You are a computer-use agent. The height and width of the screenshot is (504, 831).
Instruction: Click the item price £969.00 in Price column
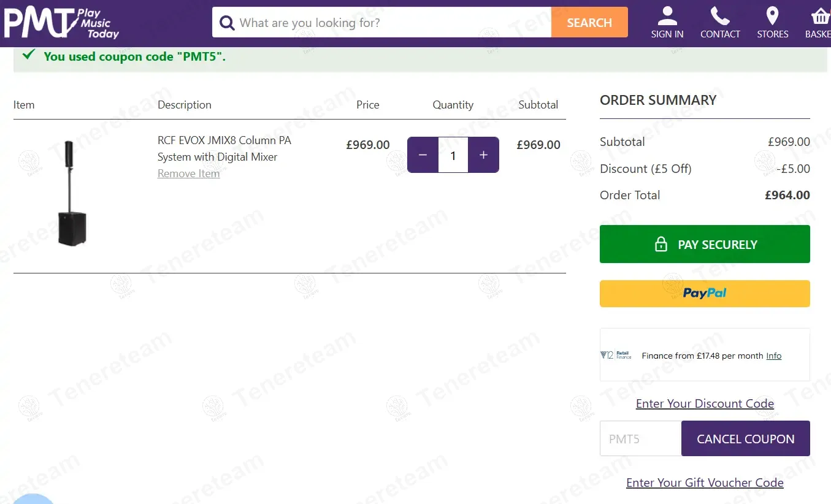click(x=368, y=145)
